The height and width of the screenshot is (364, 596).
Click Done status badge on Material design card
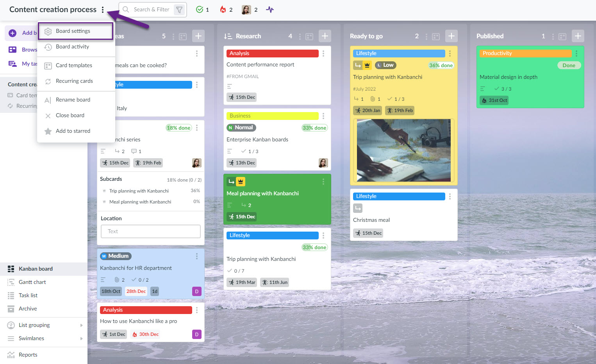point(569,65)
